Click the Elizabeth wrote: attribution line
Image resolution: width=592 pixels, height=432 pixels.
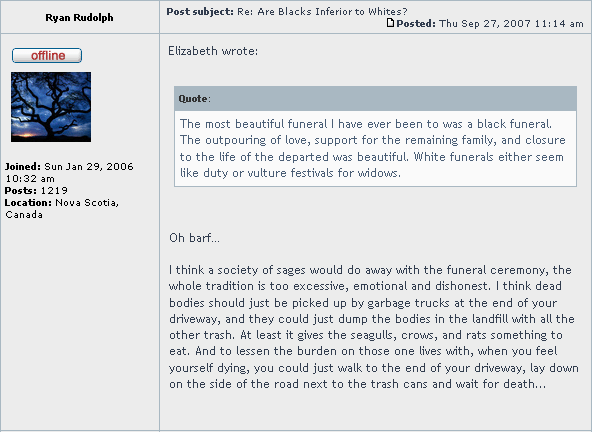coord(213,51)
